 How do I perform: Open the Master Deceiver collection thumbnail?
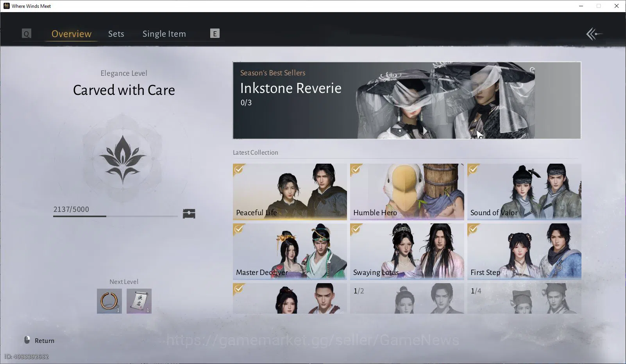click(290, 252)
